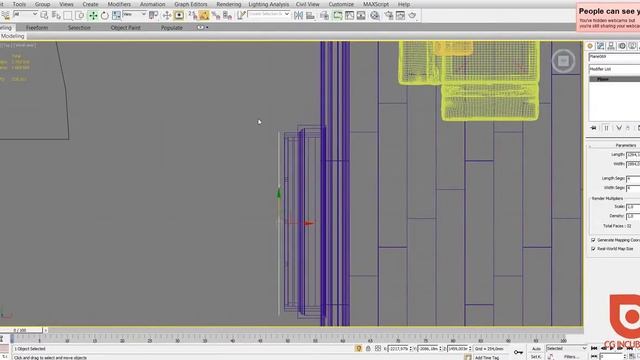The image size is (640, 360).
Task: Open the Layer Manager icon
Action: click(324, 16)
